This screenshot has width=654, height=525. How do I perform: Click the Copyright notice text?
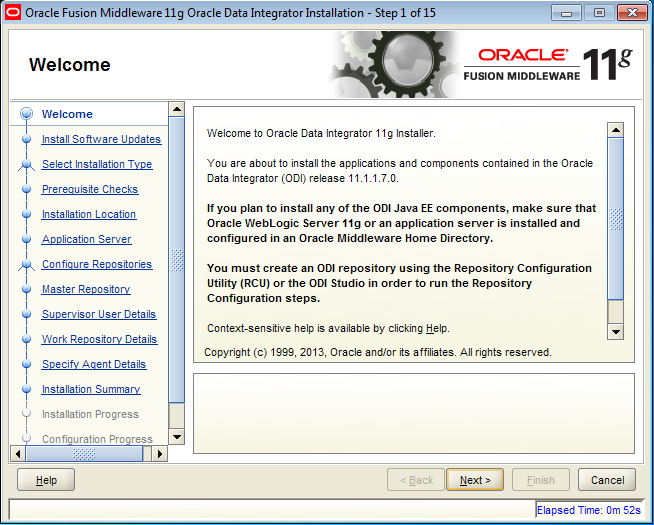pos(378,352)
